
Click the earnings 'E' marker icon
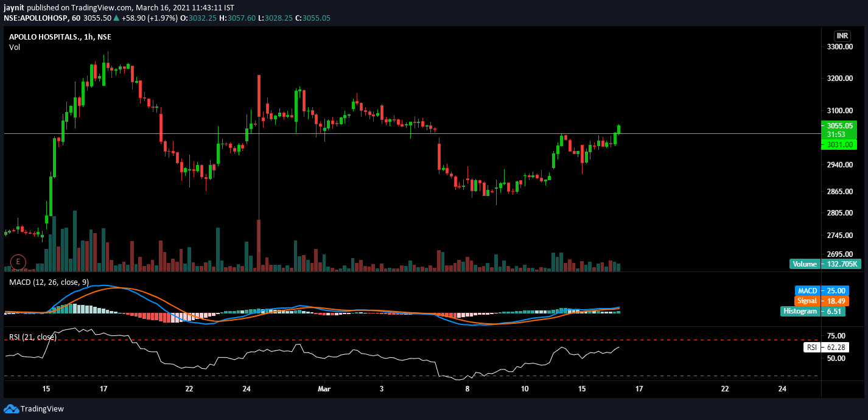[x=18, y=262]
